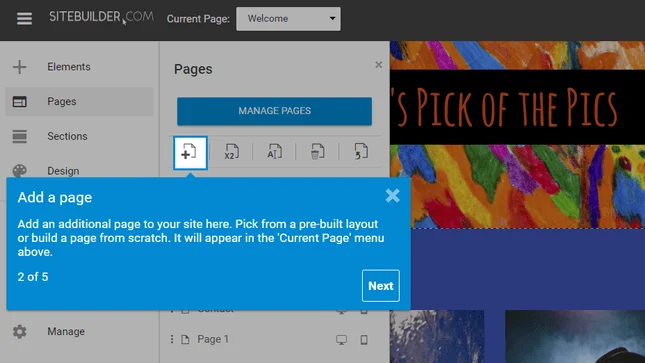Open Sections in the sidebar
The width and height of the screenshot is (645, 363).
click(67, 136)
